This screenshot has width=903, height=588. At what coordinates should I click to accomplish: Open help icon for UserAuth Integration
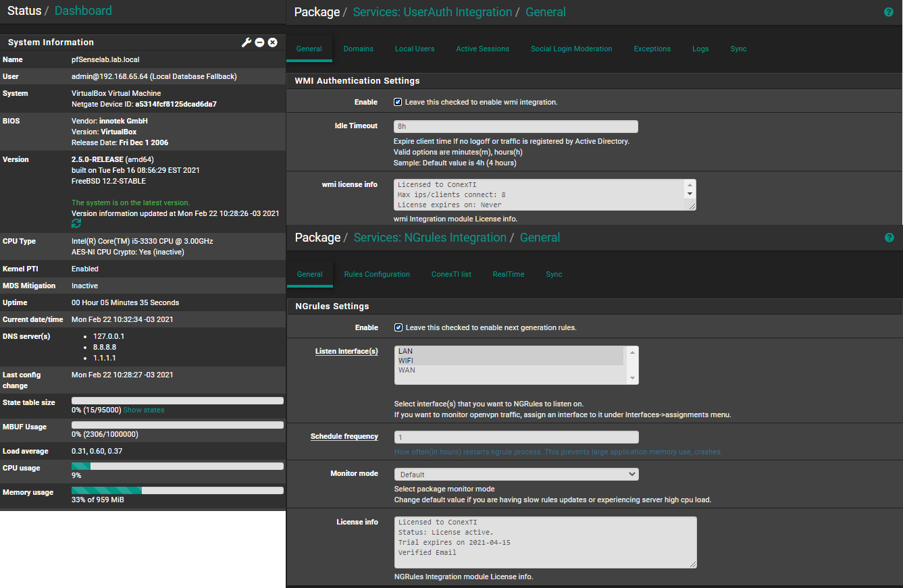tap(889, 12)
